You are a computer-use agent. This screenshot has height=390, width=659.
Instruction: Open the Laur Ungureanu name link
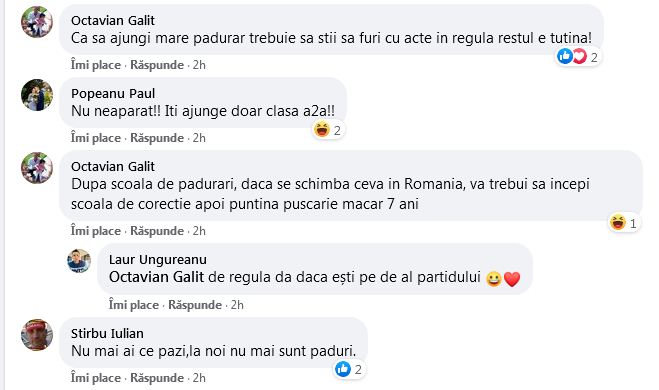click(158, 259)
